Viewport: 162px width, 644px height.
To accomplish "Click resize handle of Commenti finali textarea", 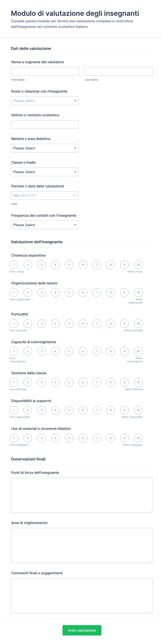I will pyautogui.click(x=151, y=611).
